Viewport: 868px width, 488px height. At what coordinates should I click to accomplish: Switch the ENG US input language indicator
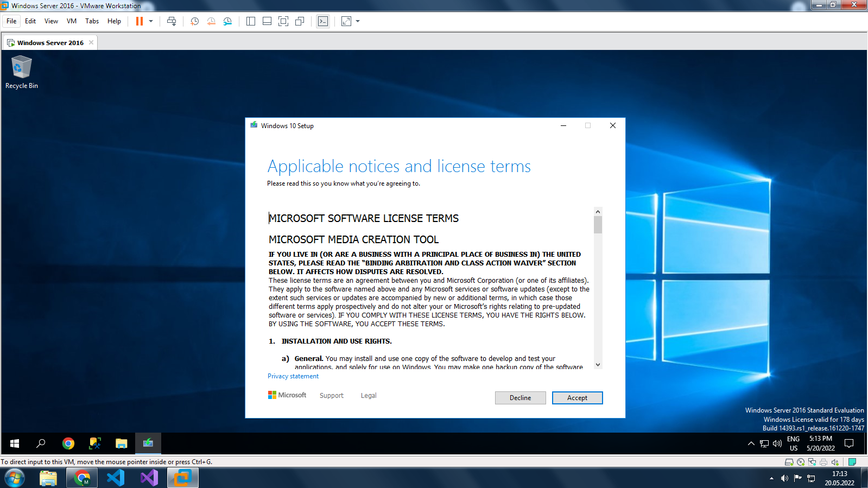point(794,443)
